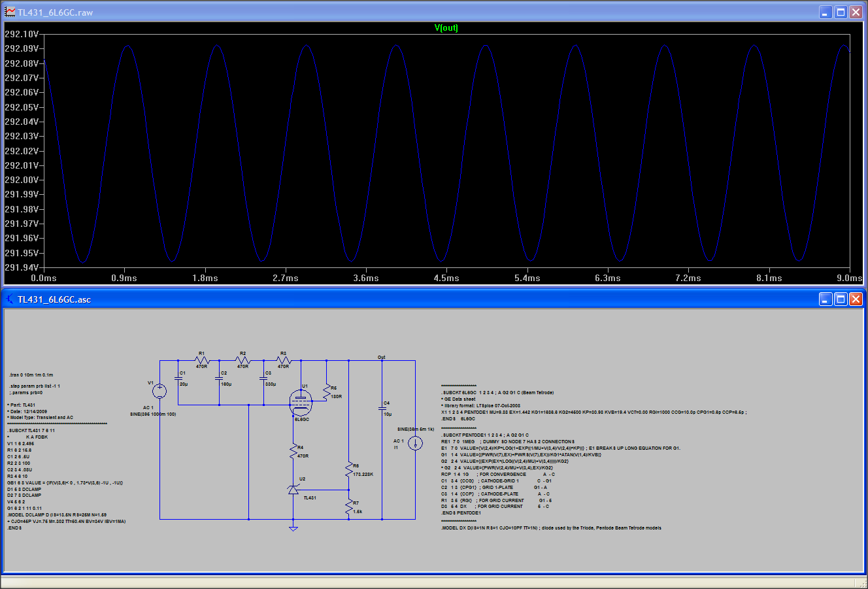Select voltage source V1 symbol
This screenshot has height=589, width=868.
[x=159, y=392]
